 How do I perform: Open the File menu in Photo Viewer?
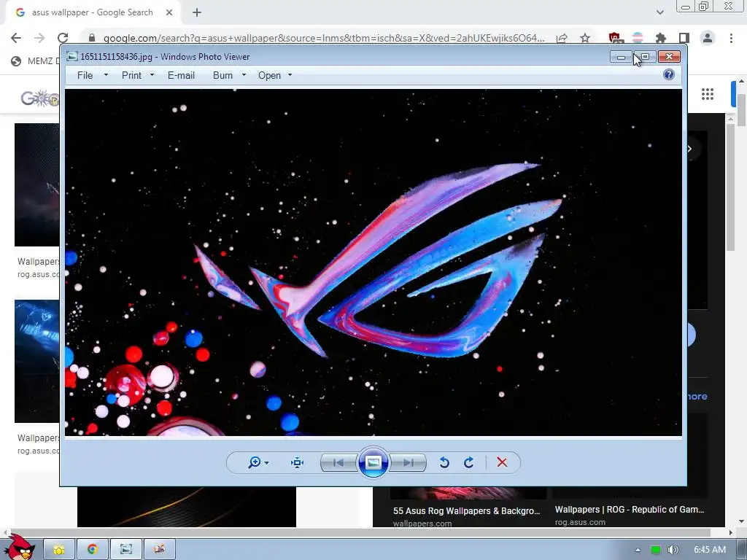[85, 75]
